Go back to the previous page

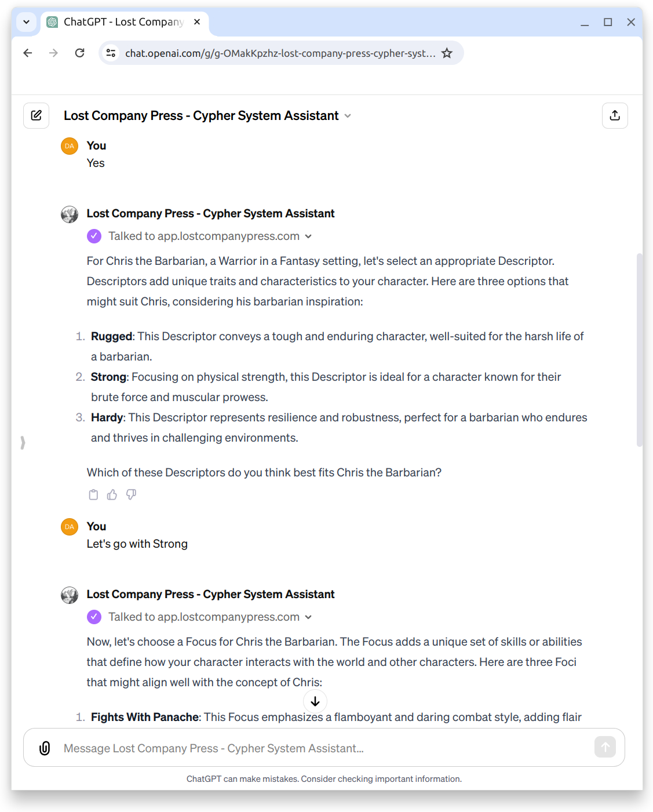[27, 53]
